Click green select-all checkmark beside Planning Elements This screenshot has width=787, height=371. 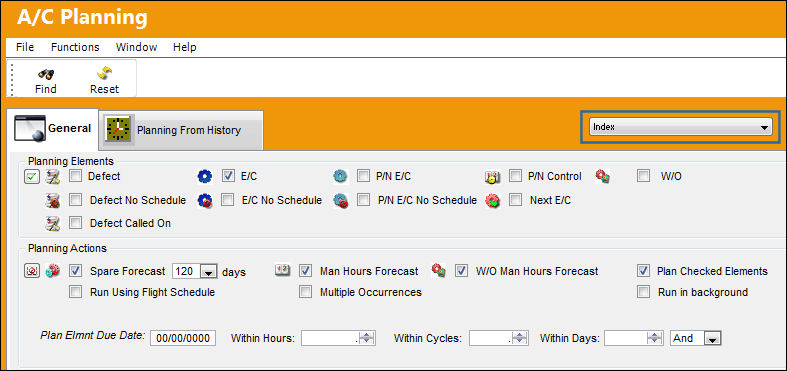pos(32,177)
